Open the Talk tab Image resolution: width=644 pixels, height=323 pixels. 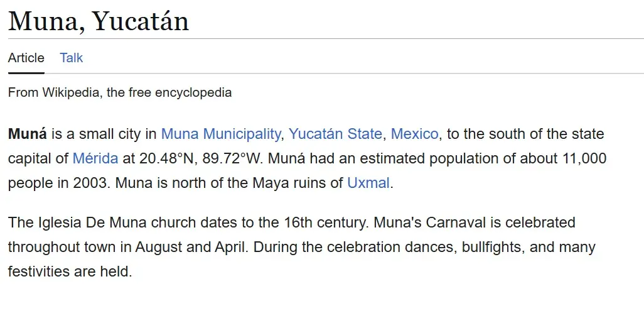click(x=71, y=58)
